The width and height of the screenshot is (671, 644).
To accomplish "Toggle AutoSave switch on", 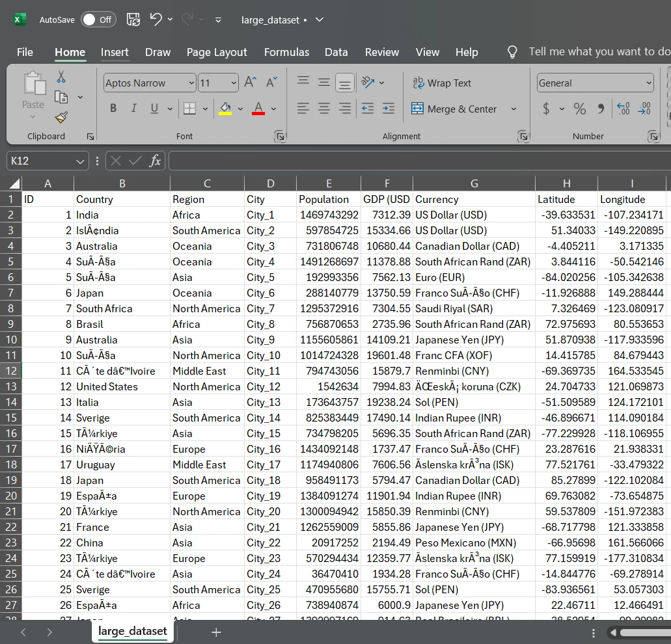I will tap(98, 20).
